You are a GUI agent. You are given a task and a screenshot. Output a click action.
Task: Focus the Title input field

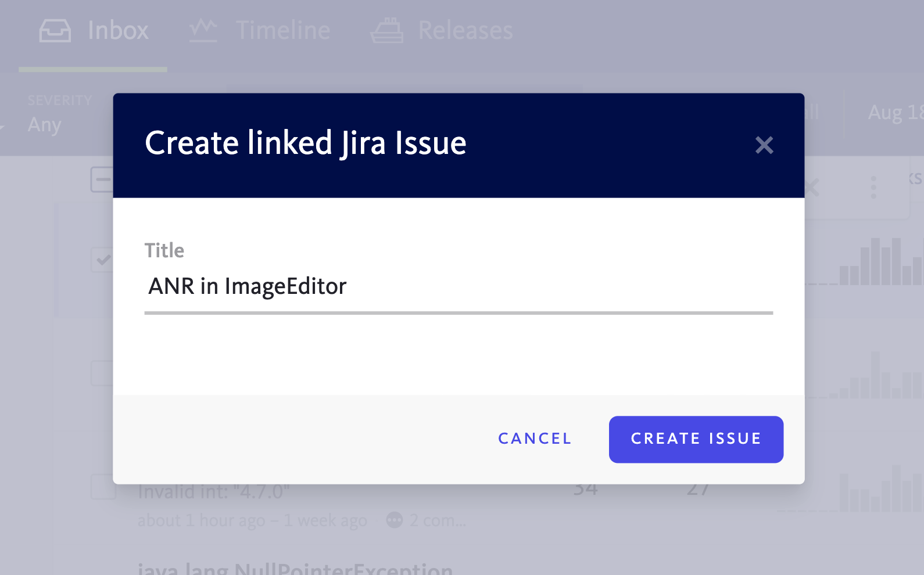458,287
